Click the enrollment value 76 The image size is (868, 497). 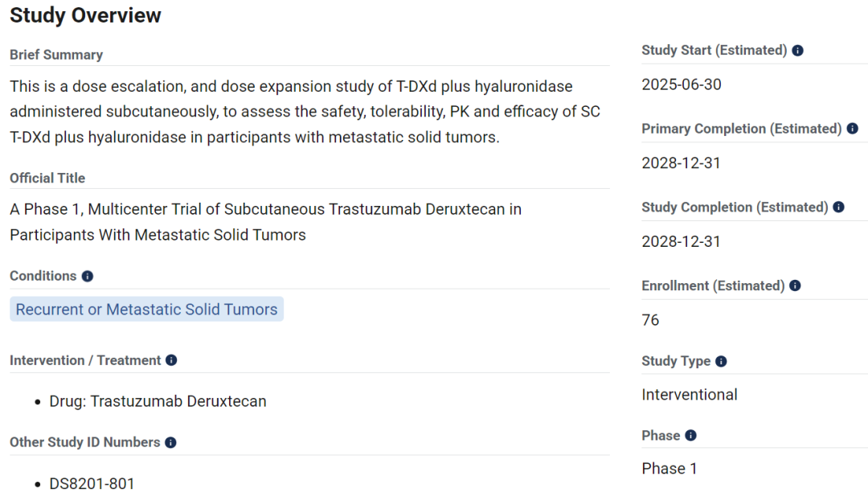(650, 320)
